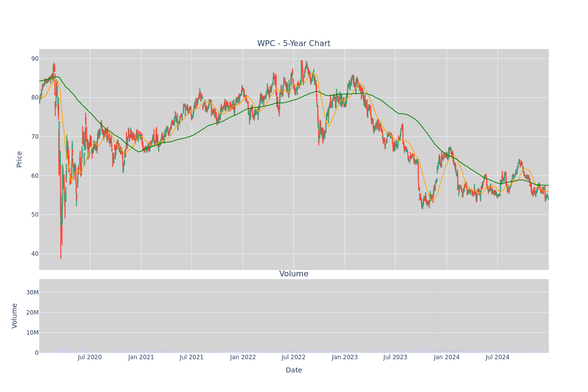Click the "Date" x-axis label
Viewport: 588px width, 392px height.
click(294, 370)
